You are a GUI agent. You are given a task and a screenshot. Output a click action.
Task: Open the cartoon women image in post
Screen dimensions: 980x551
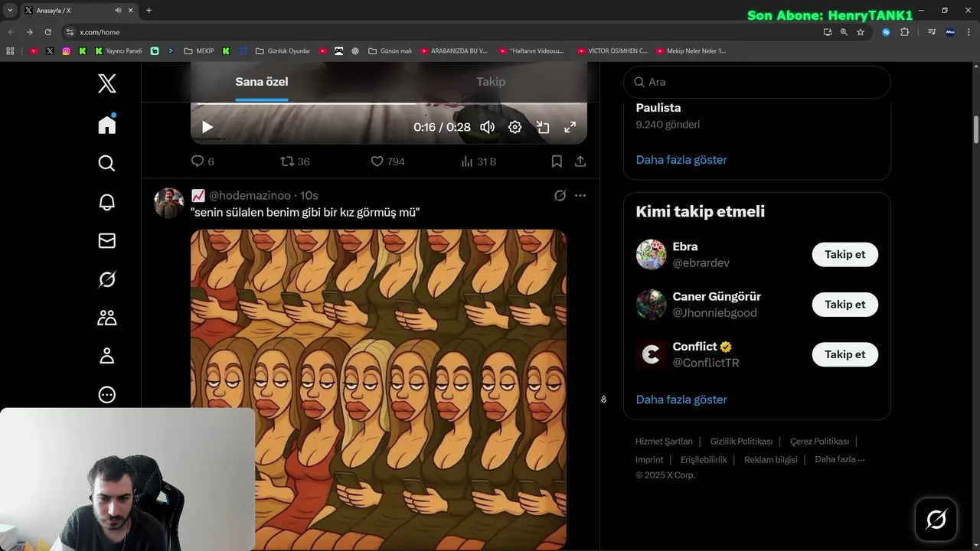pos(378,390)
